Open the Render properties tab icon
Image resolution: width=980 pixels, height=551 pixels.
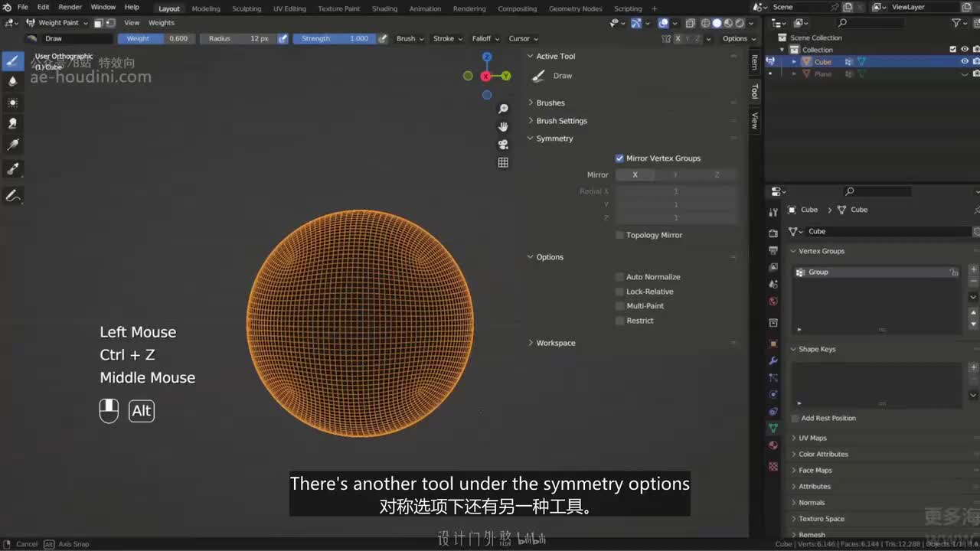coord(773,233)
